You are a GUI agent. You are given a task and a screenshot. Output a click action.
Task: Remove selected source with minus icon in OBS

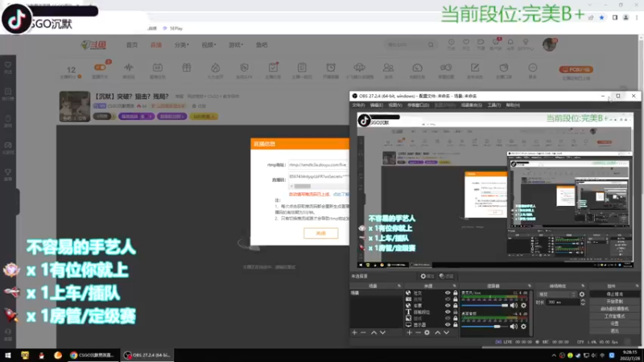pos(418,332)
